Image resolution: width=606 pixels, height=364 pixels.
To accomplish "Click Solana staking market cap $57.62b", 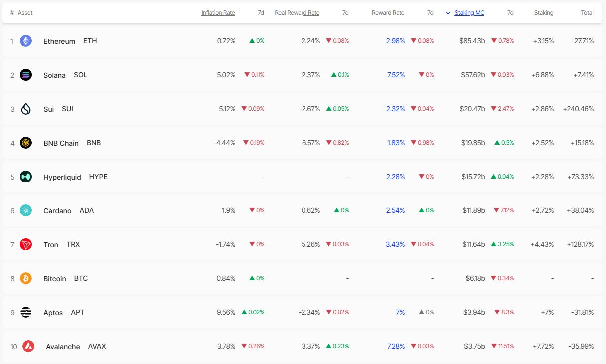I will coord(473,75).
